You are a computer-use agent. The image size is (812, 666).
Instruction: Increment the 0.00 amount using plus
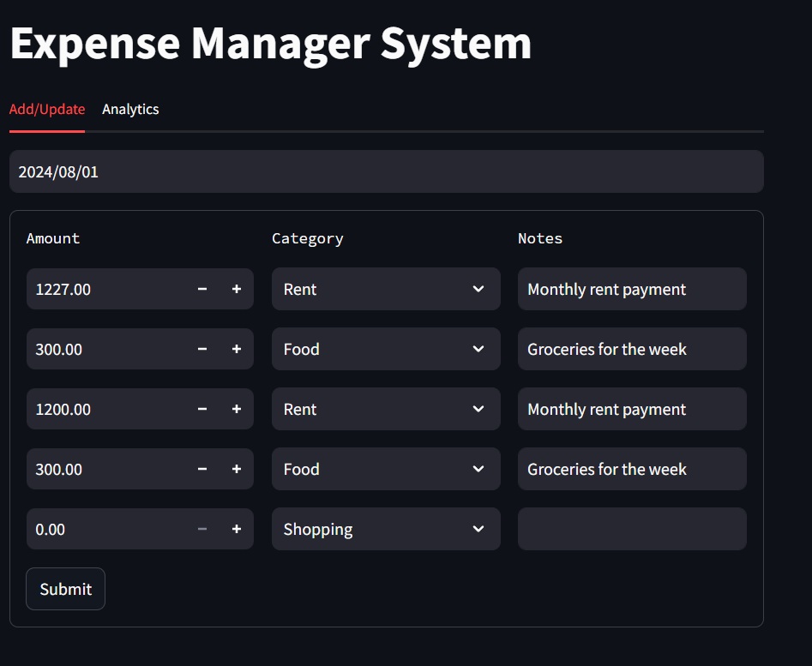tap(236, 529)
